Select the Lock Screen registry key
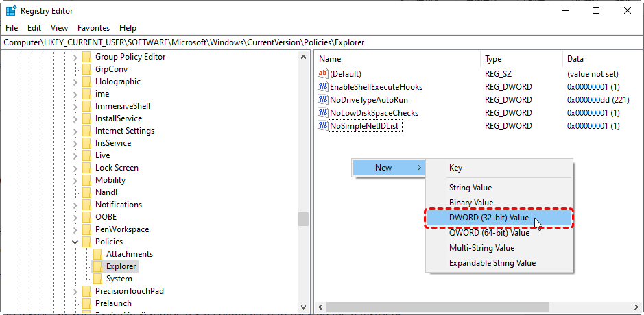Viewport: 644px width, 315px height. [x=117, y=168]
